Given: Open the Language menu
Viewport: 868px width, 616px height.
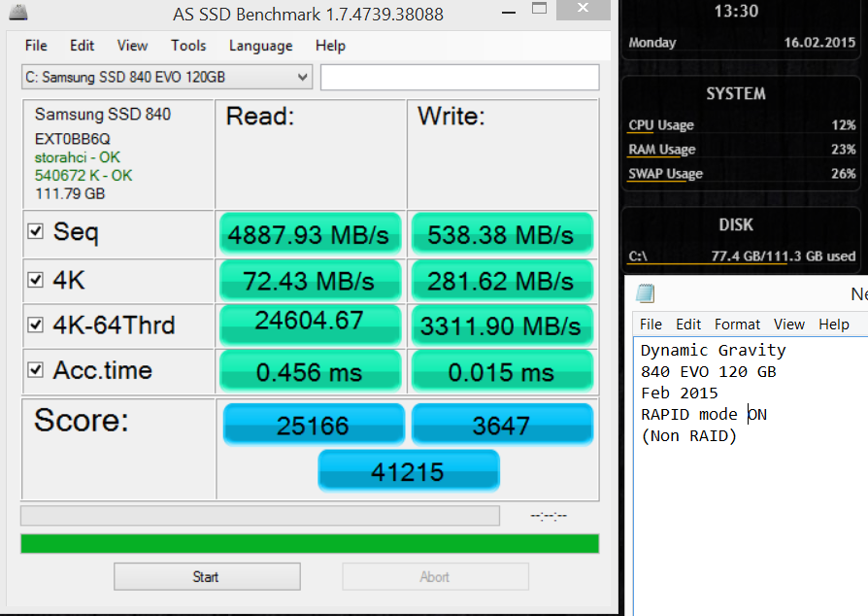Looking at the screenshot, I should [x=260, y=46].
